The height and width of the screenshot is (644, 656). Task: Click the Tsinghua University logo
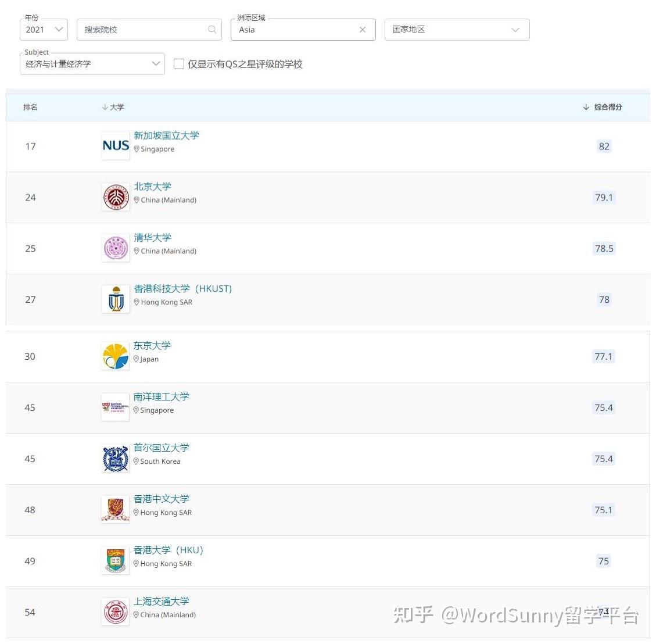pyautogui.click(x=116, y=248)
